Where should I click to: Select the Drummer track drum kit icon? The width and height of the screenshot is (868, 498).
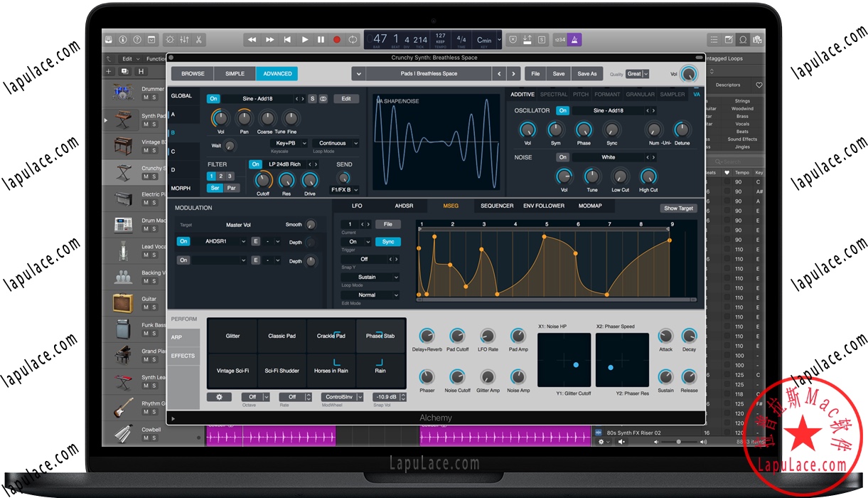(123, 92)
